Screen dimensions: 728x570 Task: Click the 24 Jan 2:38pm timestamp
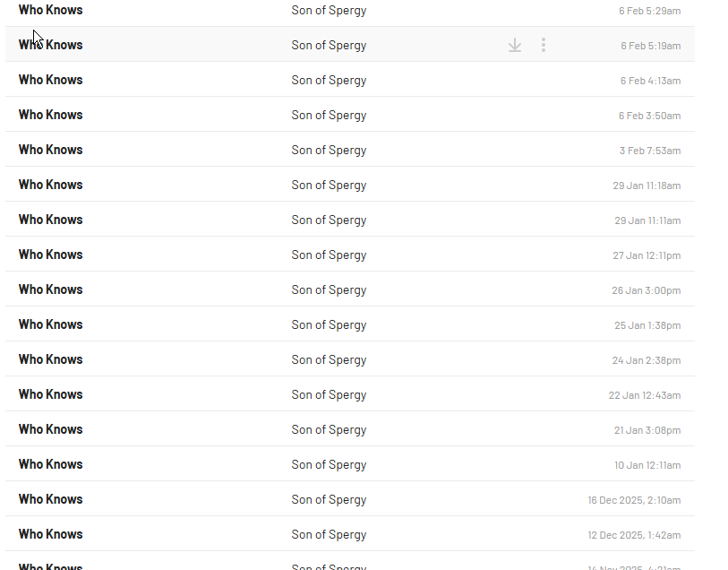pos(647,360)
